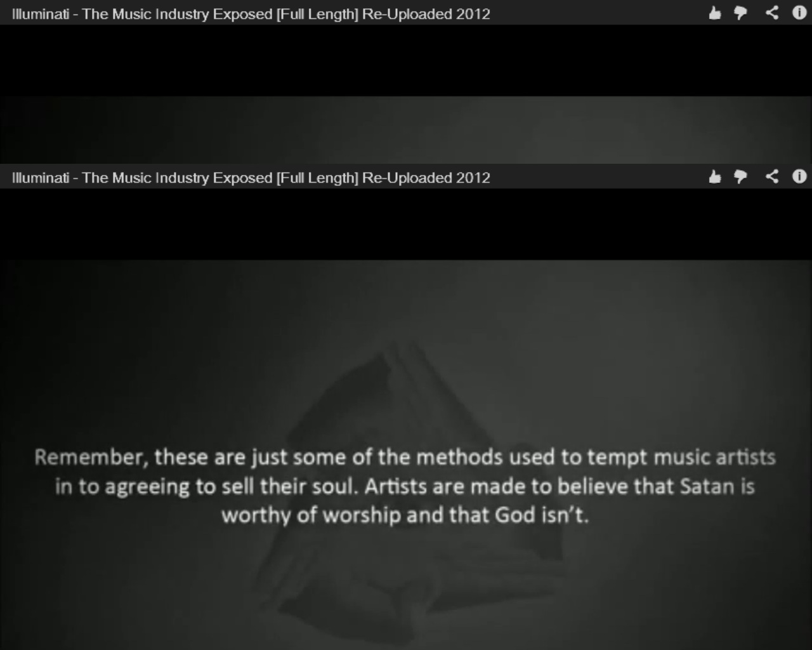Click the black letterbox bar below the lower title
Screen dimensions: 812x650
click(406, 224)
